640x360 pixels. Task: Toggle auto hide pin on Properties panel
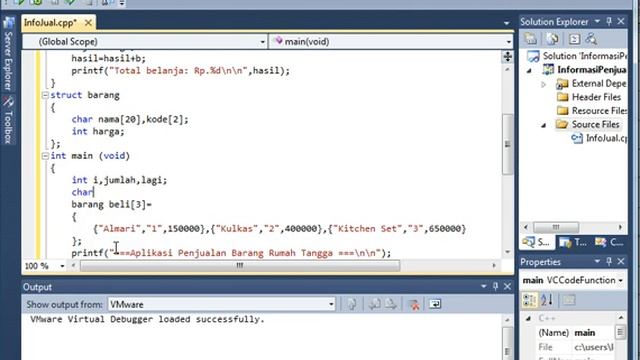click(609, 261)
